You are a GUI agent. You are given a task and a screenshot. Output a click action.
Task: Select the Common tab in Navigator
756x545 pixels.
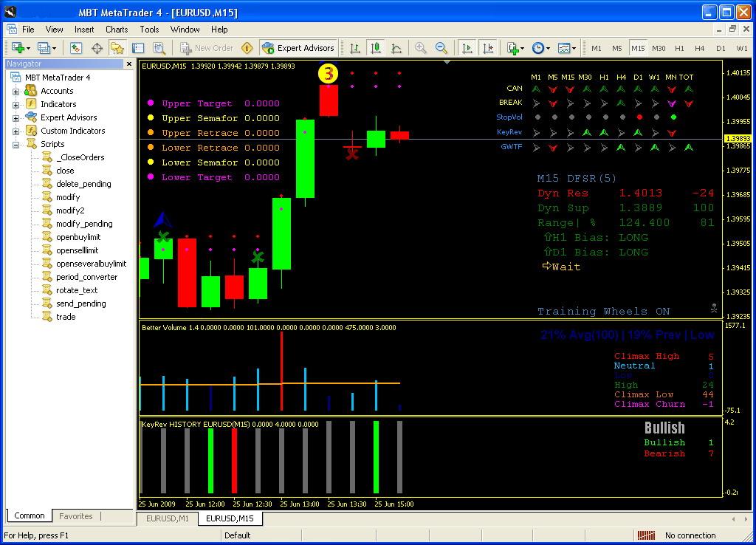(x=30, y=515)
